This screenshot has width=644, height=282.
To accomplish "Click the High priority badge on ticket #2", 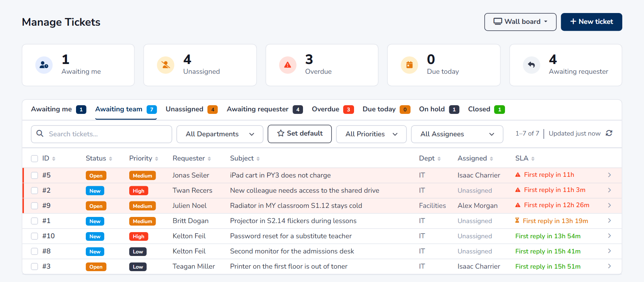I will tap(138, 191).
